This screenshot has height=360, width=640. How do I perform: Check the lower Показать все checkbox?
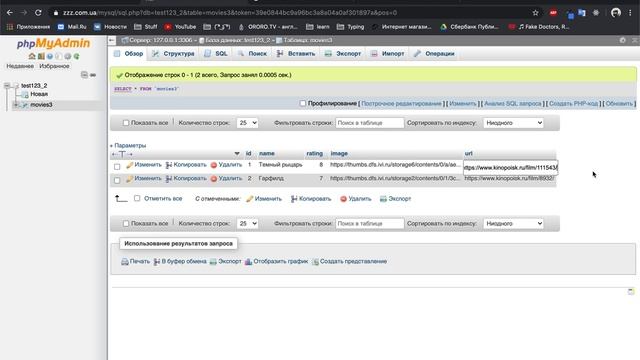(x=126, y=224)
